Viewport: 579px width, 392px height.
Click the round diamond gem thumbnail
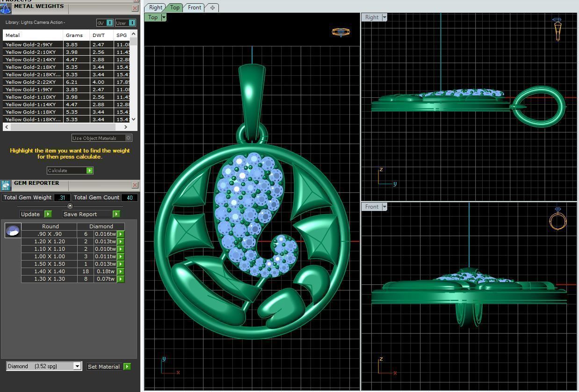point(13,231)
